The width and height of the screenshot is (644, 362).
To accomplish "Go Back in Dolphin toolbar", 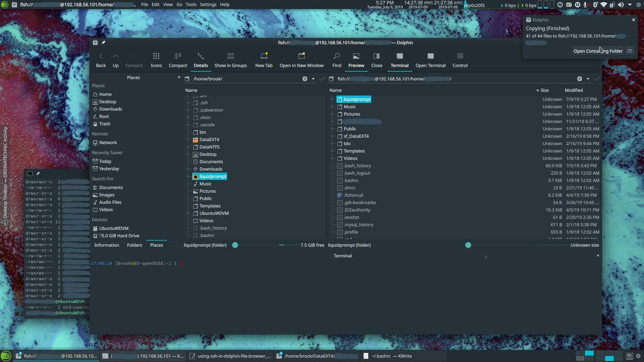I will [101, 60].
